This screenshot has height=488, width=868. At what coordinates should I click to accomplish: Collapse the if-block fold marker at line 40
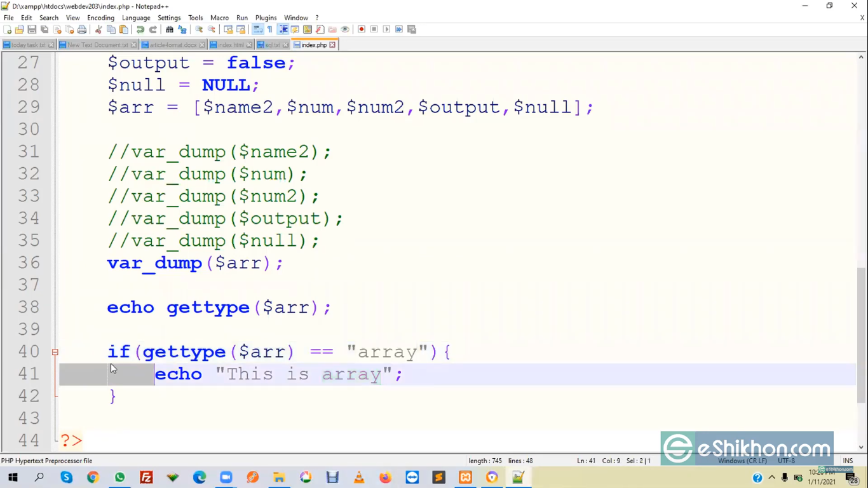[55, 351]
